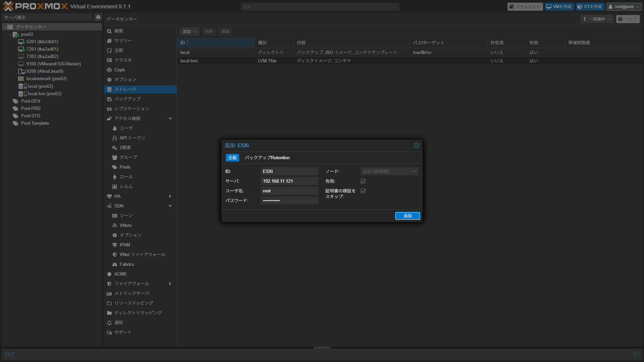
Task: Click the local-lvm storage icon in tree
Action: tap(22, 94)
